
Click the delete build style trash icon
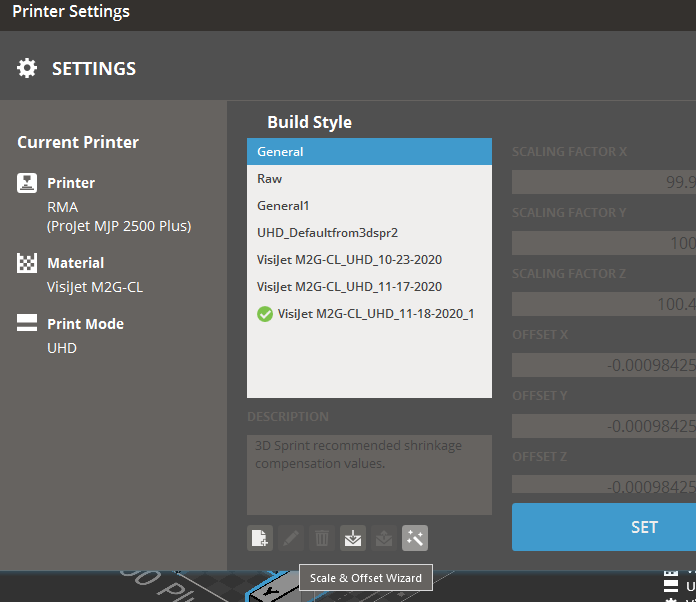click(x=322, y=538)
